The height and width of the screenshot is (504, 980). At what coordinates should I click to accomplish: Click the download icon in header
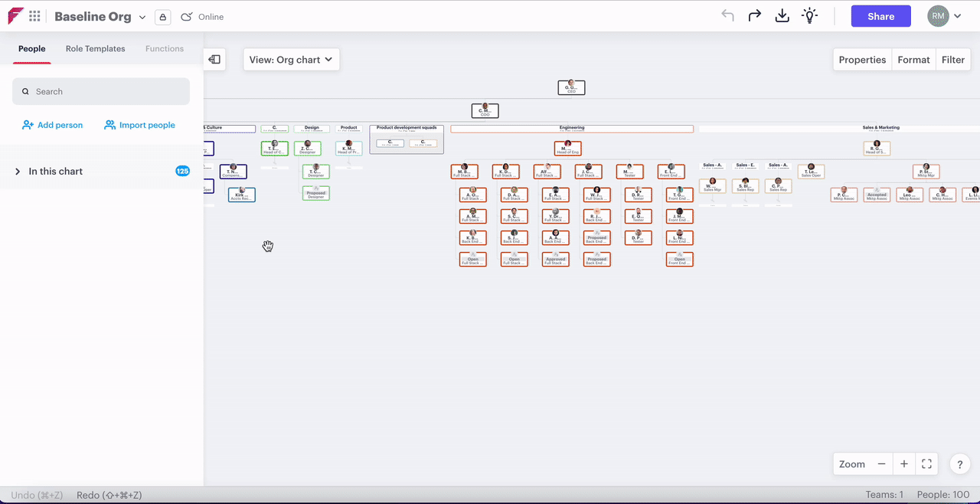point(782,16)
